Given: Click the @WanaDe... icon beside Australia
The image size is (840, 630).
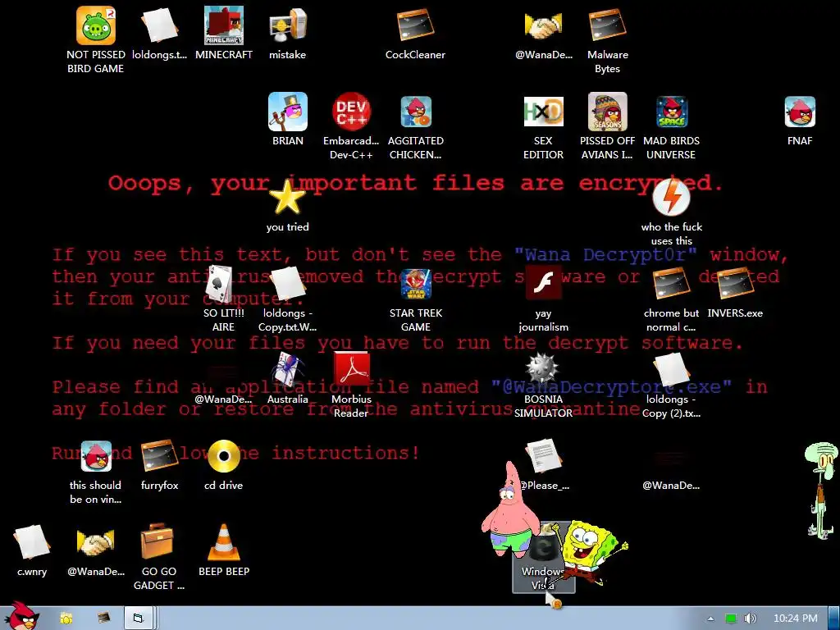Looking at the screenshot, I should pyautogui.click(x=223, y=382).
